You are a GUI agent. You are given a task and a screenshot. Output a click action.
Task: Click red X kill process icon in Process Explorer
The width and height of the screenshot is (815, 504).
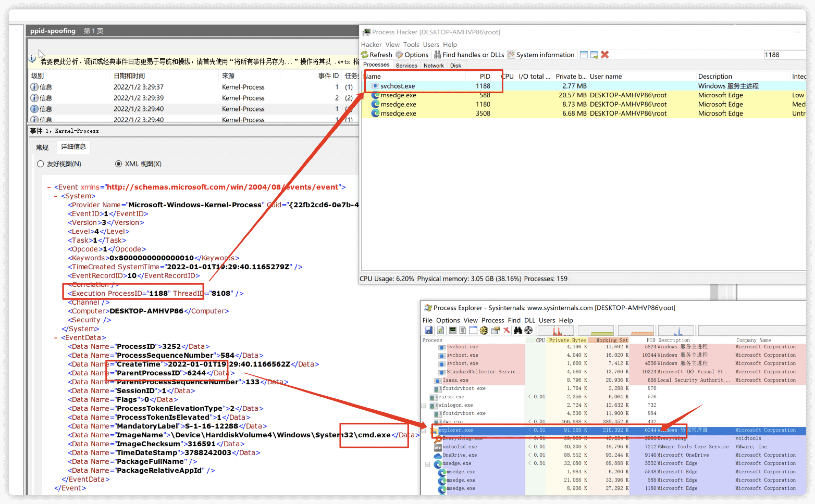click(507, 330)
